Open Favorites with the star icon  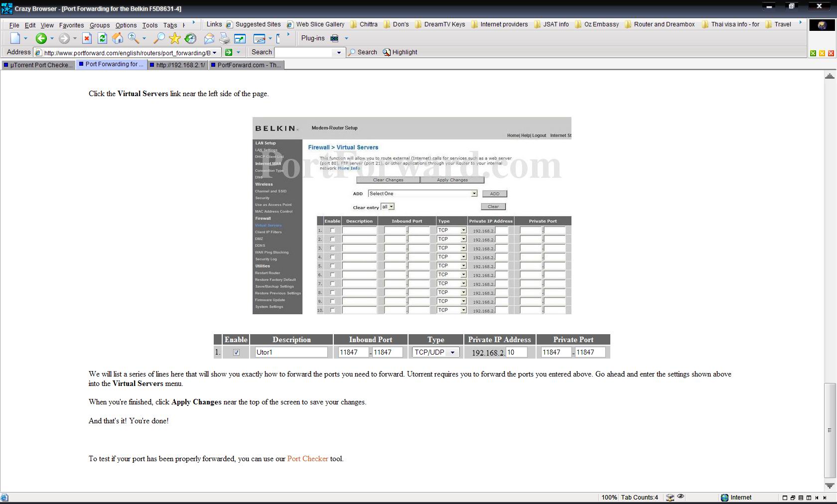(174, 38)
